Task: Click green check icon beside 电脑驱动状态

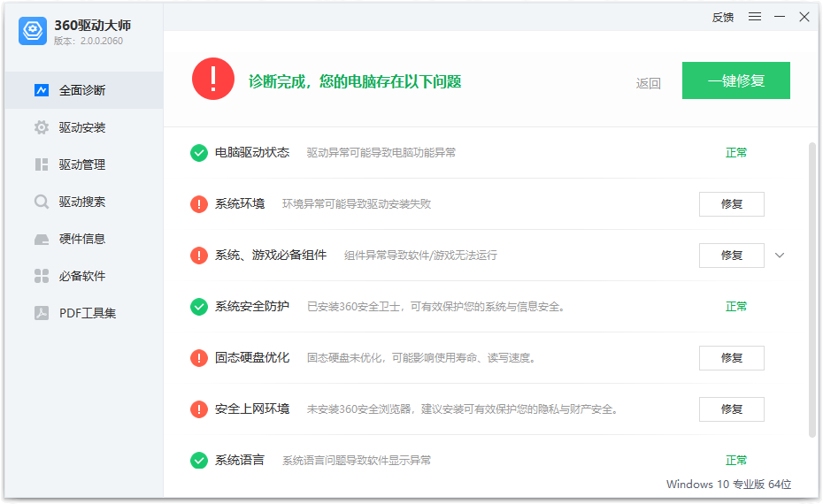Action: pyautogui.click(x=199, y=153)
